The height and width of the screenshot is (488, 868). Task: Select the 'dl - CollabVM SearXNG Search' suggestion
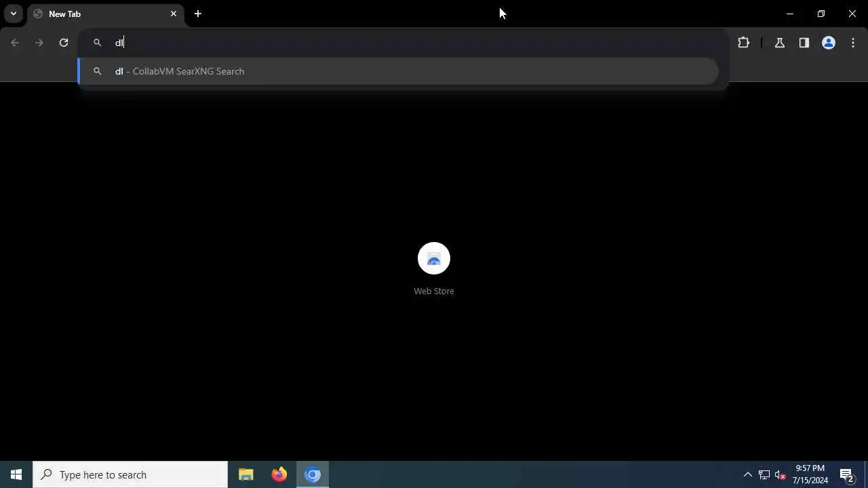(398, 71)
